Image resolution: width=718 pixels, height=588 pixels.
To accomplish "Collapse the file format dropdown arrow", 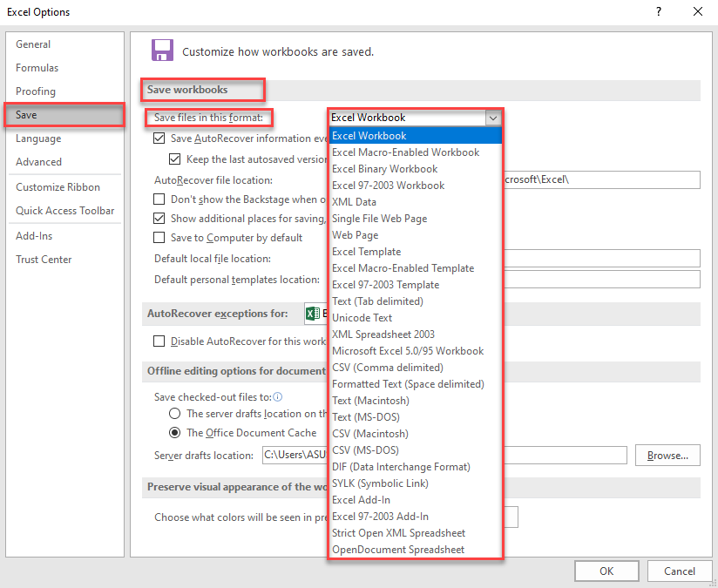I will 493,118.
